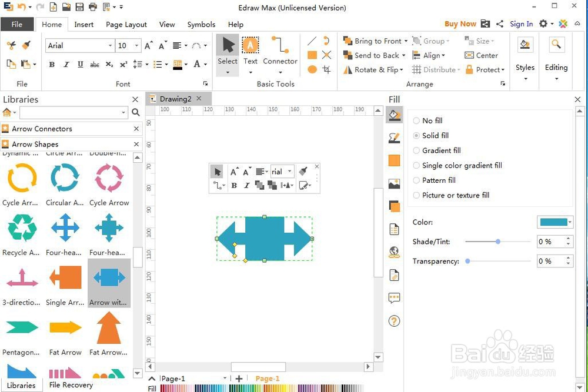Pick the line drawing tool
The height and width of the screenshot is (392, 588).
coord(312,41)
